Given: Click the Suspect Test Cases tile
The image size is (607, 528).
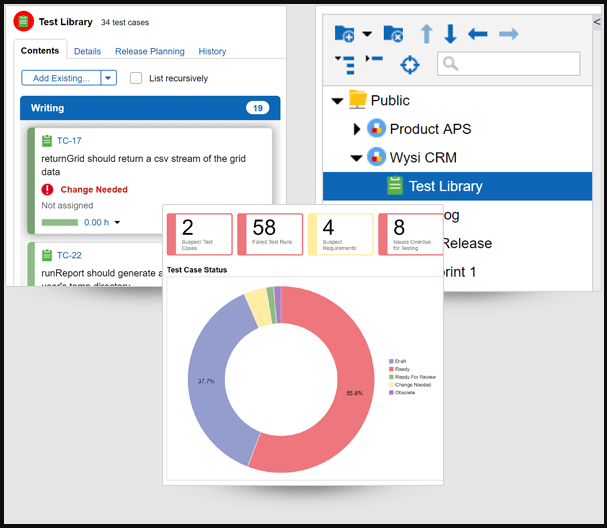Looking at the screenshot, I should click(x=200, y=234).
